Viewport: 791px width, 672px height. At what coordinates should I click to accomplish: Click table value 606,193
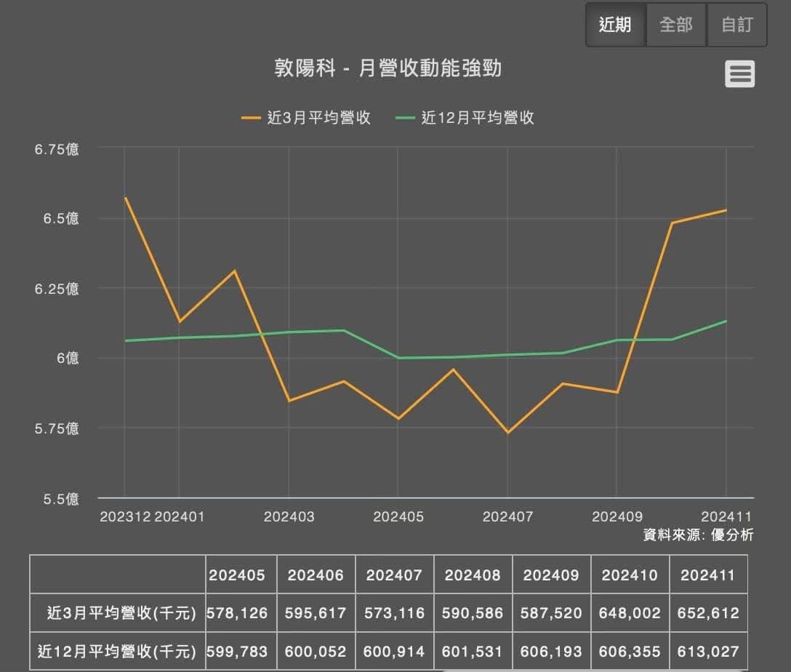tap(551, 652)
